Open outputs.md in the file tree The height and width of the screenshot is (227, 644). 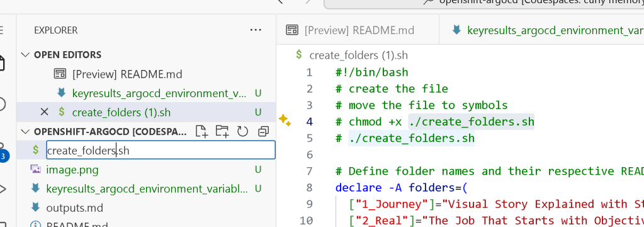coord(75,207)
